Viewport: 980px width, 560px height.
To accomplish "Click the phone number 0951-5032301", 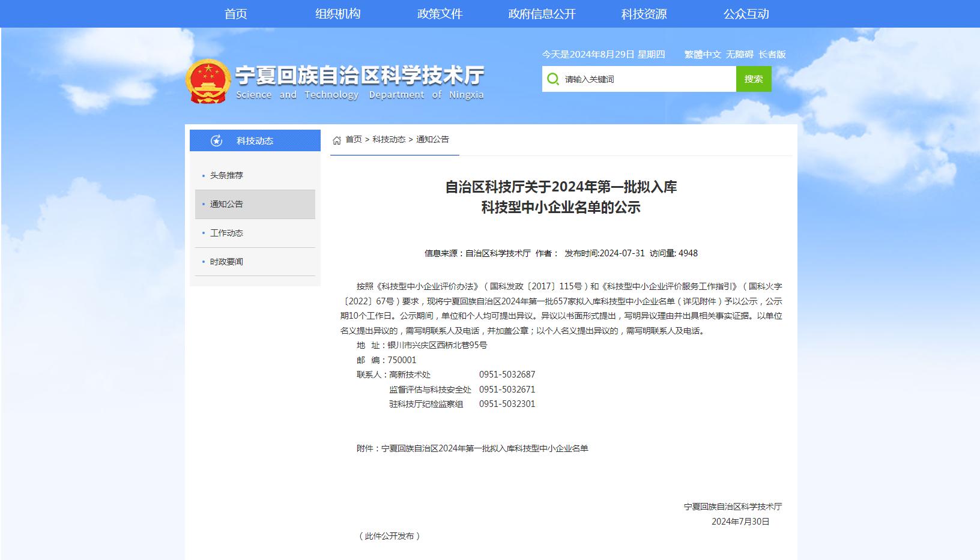I will [507, 404].
